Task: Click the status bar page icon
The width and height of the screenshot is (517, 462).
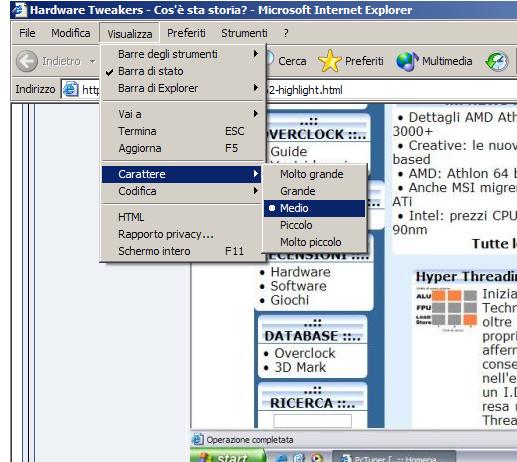Action: (197, 440)
